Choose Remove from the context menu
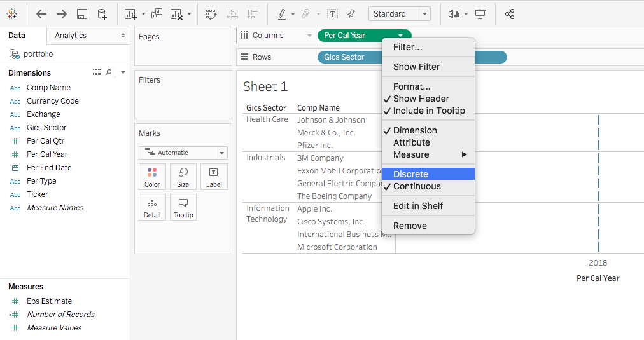This screenshot has height=340, width=644. pyautogui.click(x=410, y=226)
